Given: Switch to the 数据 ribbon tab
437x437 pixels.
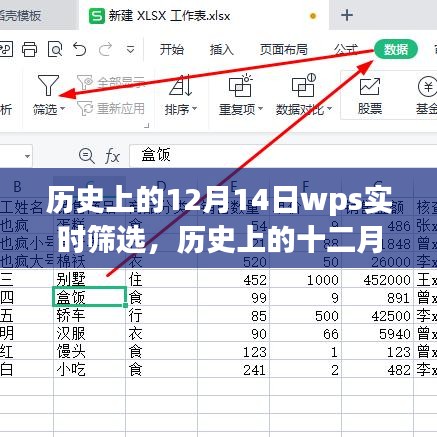Looking at the screenshot, I should (x=396, y=50).
